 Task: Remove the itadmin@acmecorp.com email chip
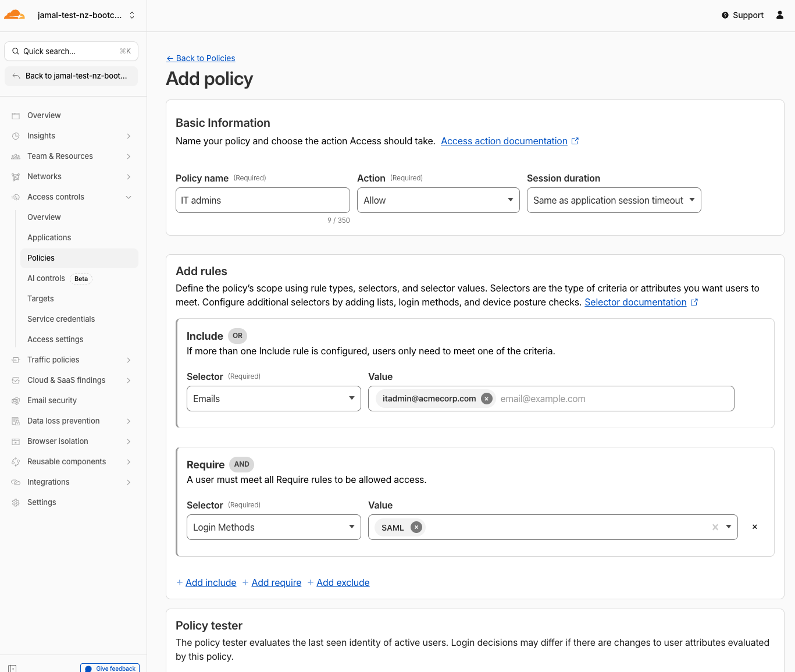(487, 399)
